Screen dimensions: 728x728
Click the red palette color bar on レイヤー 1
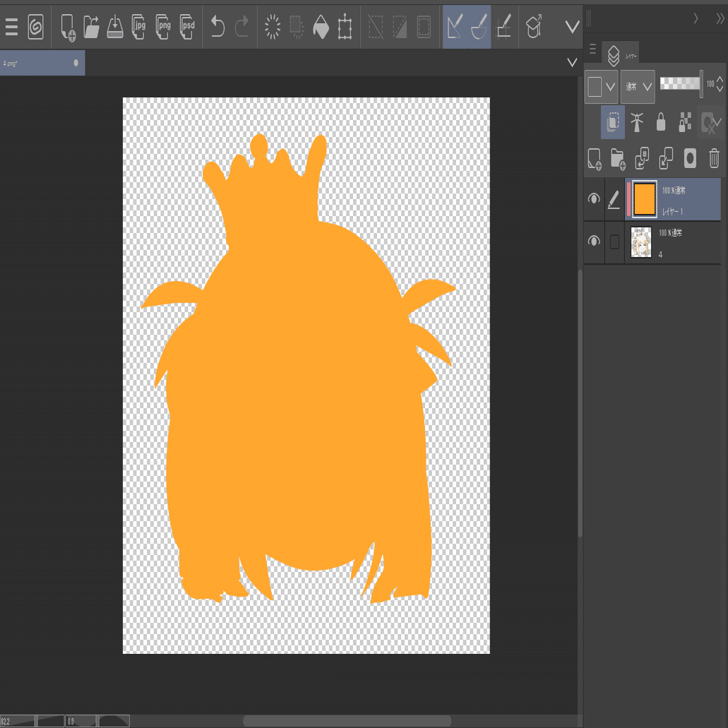point(628,199)
